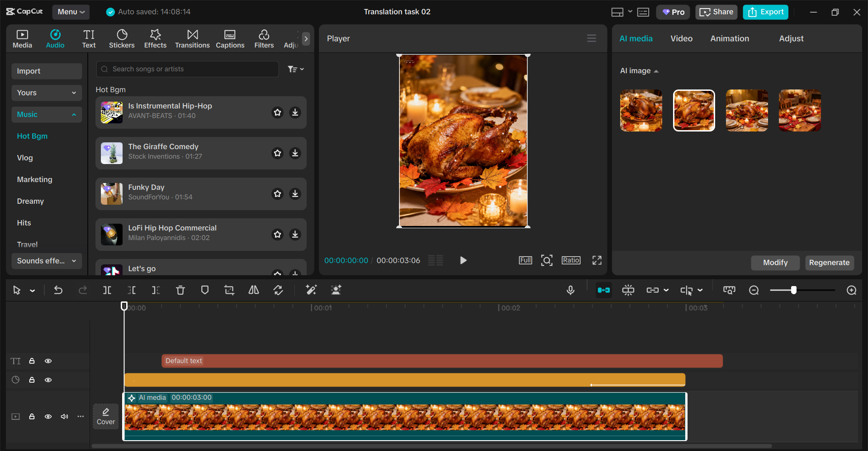Hide the Default text track
The image size is (868, 451).
coord(48,361)
